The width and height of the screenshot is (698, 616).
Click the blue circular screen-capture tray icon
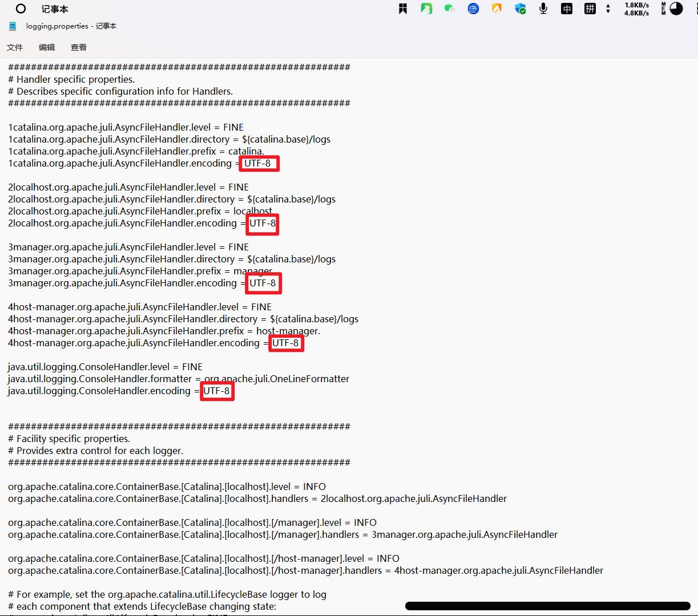tap(473, 9)
